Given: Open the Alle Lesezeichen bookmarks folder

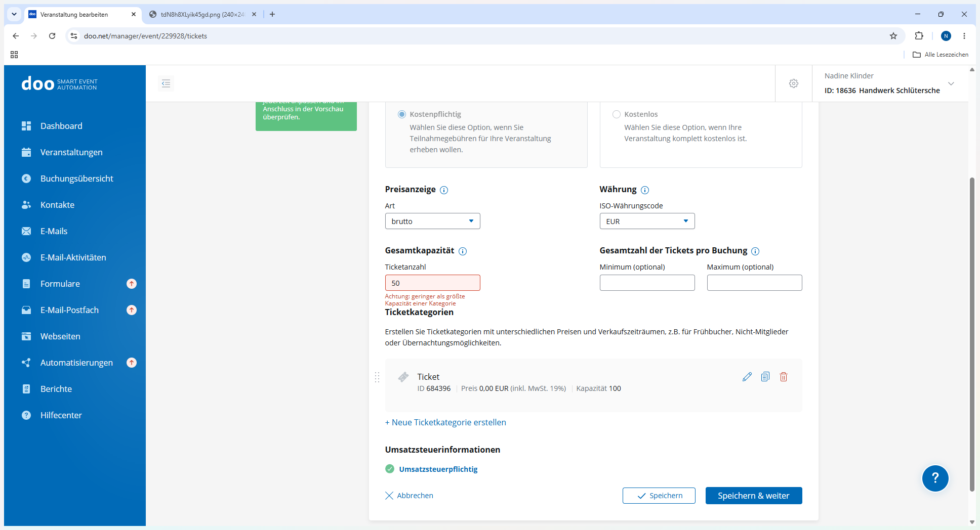Looking at the screenshot, I should 941,55.
